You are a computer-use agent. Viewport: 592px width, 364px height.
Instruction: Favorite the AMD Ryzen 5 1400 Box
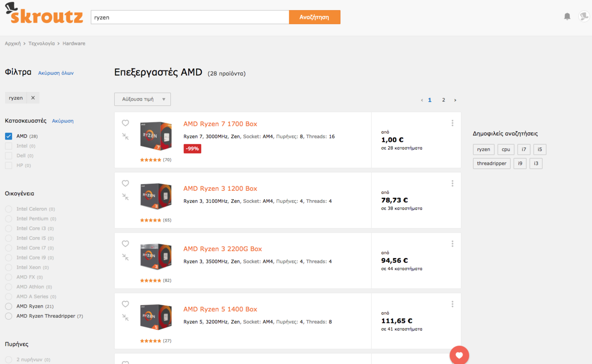(x=125, y=304)
